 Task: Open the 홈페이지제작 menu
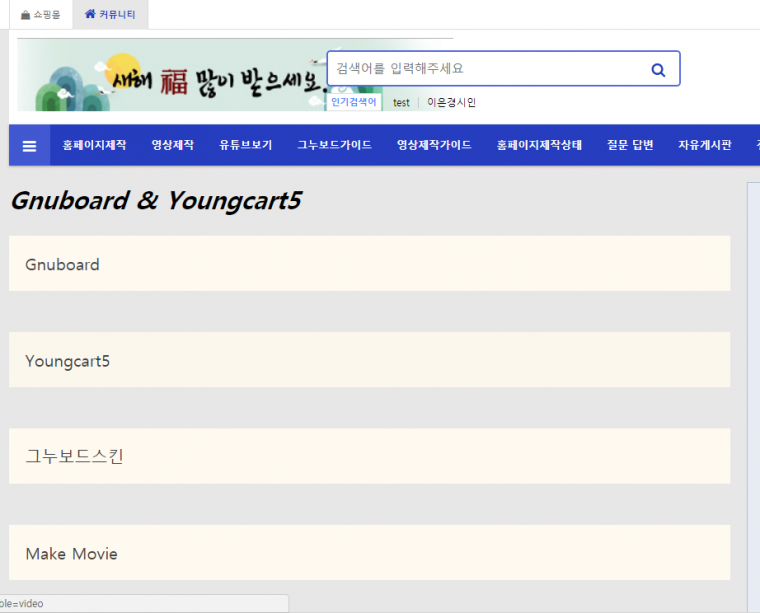[x=95, y=145]
